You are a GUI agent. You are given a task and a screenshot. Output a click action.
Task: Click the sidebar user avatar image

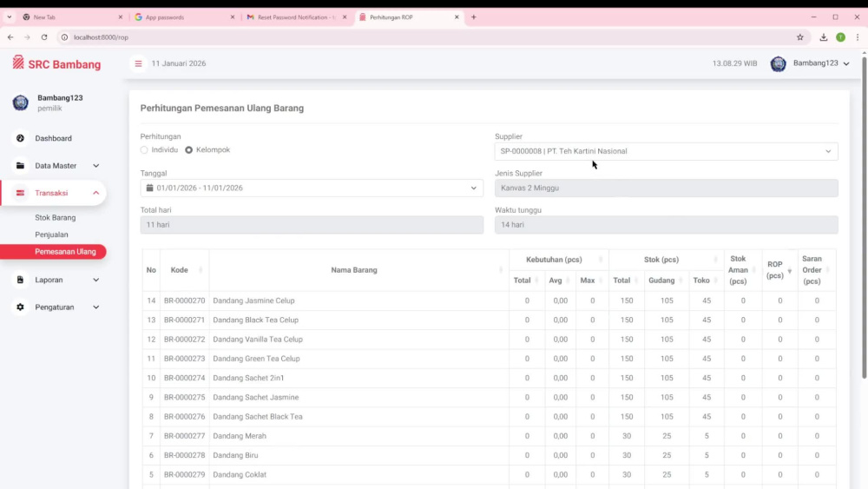pyautogui.click(x=21, y=102)
